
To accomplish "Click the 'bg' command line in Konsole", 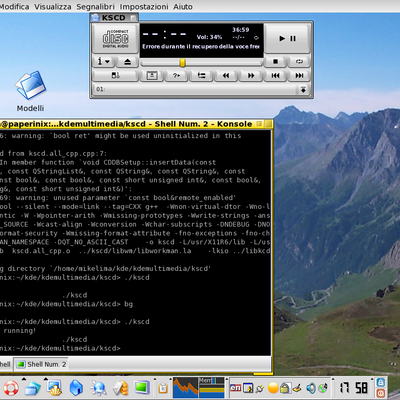I will pyautogui.click(x=66, y=304).
